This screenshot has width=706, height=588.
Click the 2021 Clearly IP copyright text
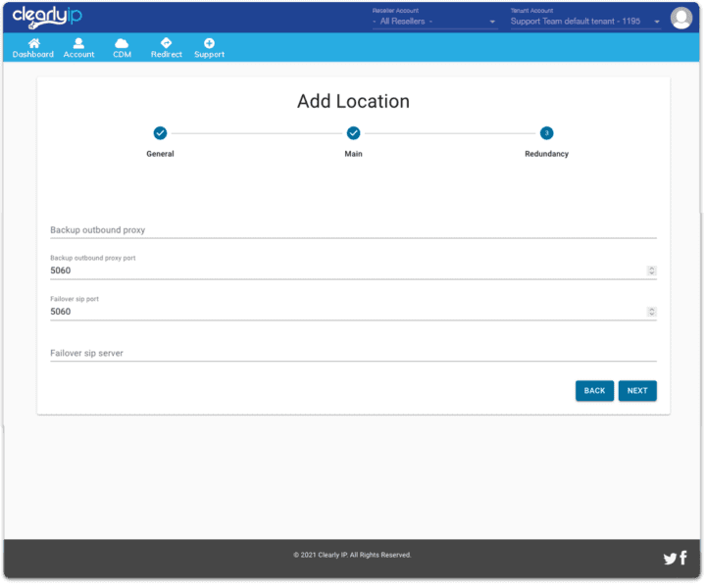point(352,555)
